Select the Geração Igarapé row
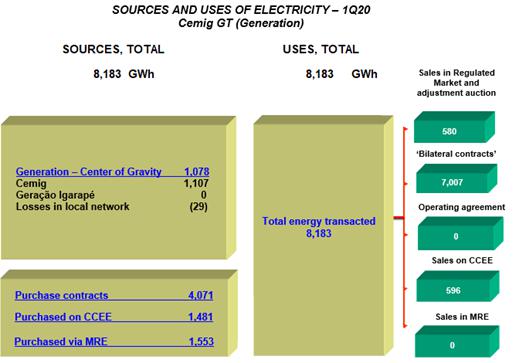Screen dimensions: 519x363 coord(111,195)
